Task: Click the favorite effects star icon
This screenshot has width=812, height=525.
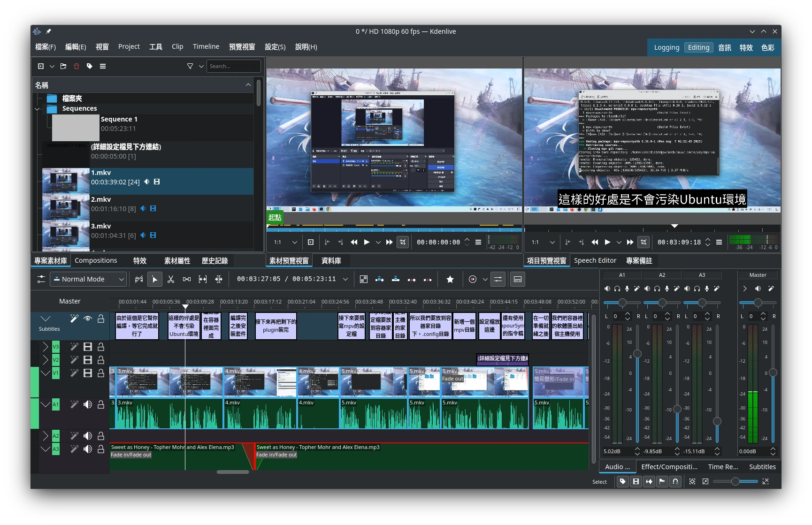Action: click(450, 279)
